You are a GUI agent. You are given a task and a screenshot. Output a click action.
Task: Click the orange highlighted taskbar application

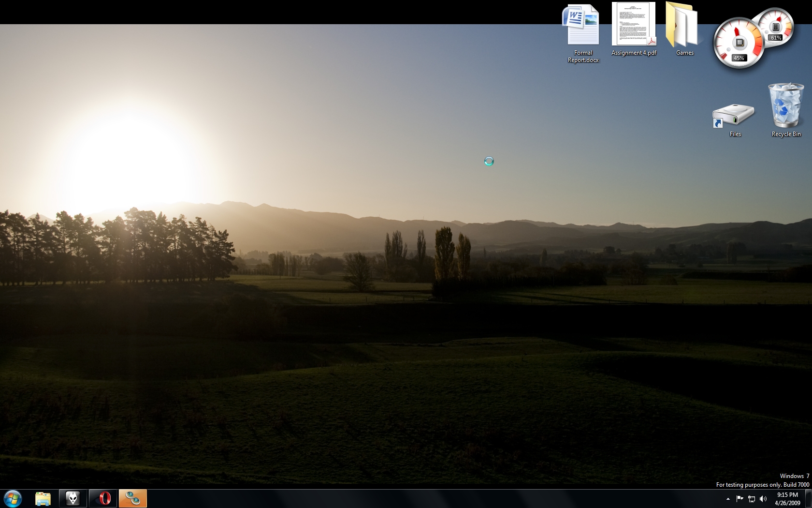click(x=133, y=498)
